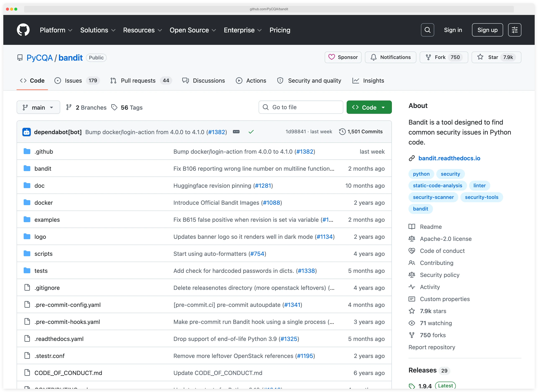Click the Activity pulse icon
The height and width of the screenshot is (392, 538).
[x=412, y=287]
